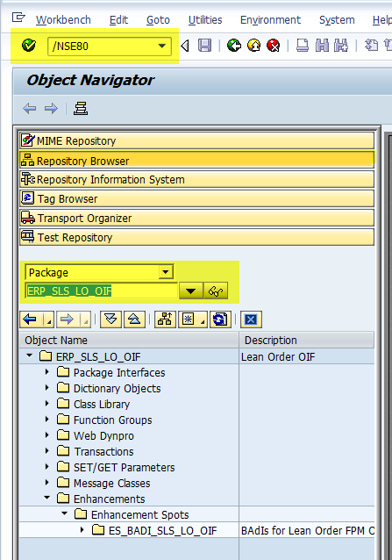Image resolution: width=392 pixels, height=560 pixels.
Task: Click the Save floppy disk icon
Action: pos(204,46)
